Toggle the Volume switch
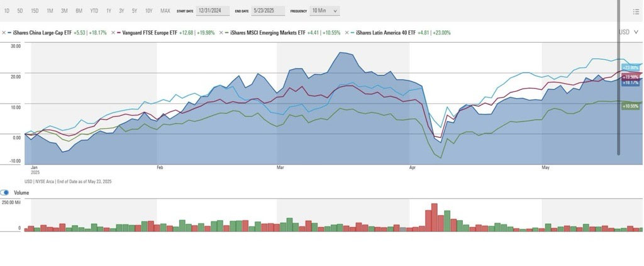The width and height of the screenshot is (644, 266). click(4, 192)
